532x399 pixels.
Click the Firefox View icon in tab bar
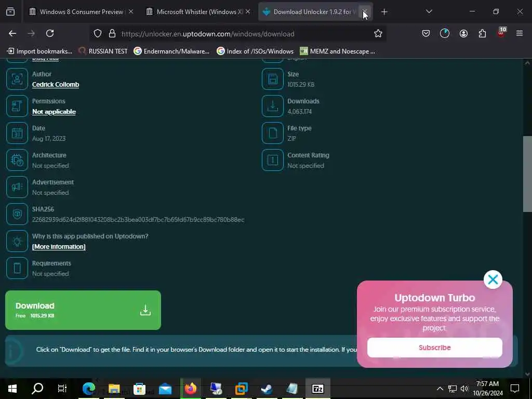(x=10, y=12)
